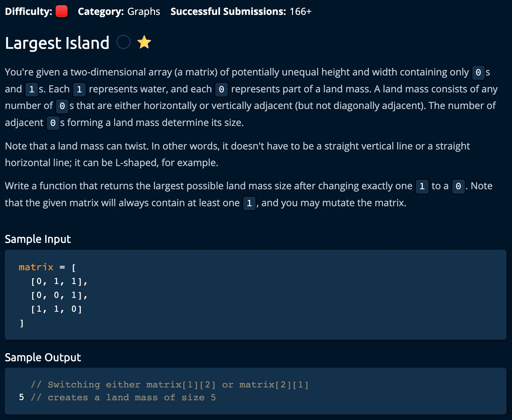Click the Graphs category label
The width and height of the screenshot is (512, 420).
pos(144,11)
